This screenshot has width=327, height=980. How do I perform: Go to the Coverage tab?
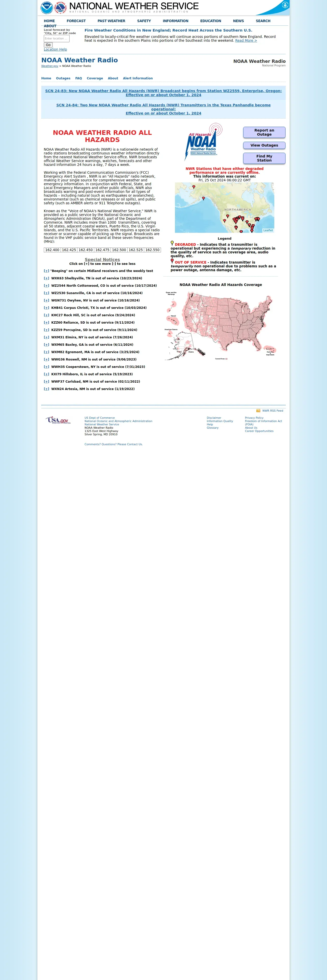pyautogui.click(x=95, y=78)
